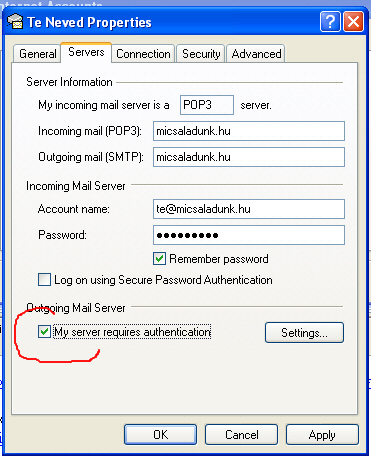The image size is (371, 459).
Task: Cancel the properties dialog
Action: pyautogui.click(x=242, y=434)
